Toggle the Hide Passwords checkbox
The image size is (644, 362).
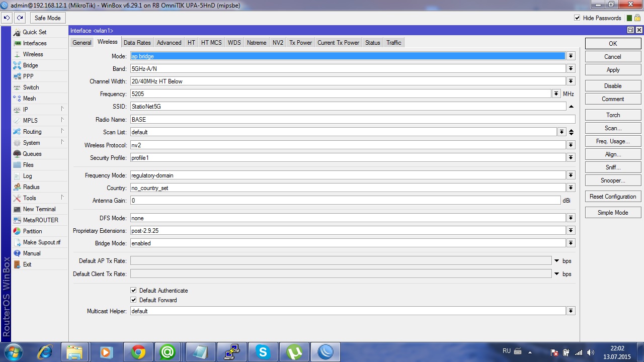coord(577,18)
